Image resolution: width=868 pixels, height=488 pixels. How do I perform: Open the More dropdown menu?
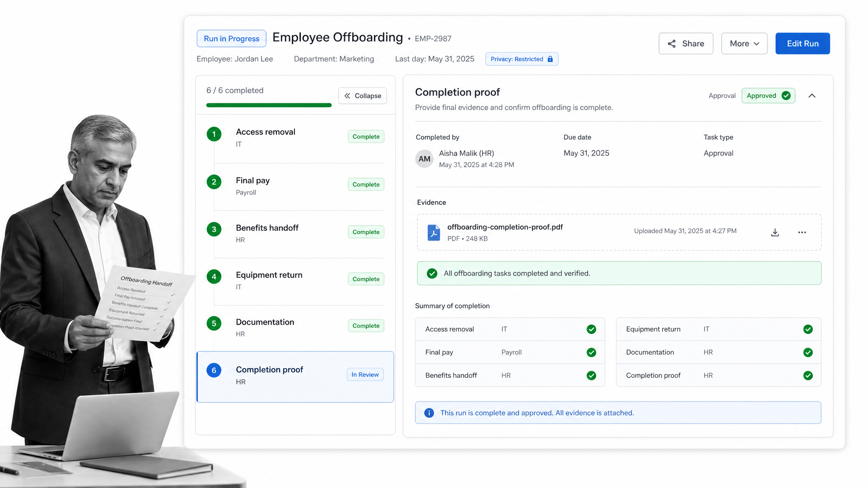744,44
